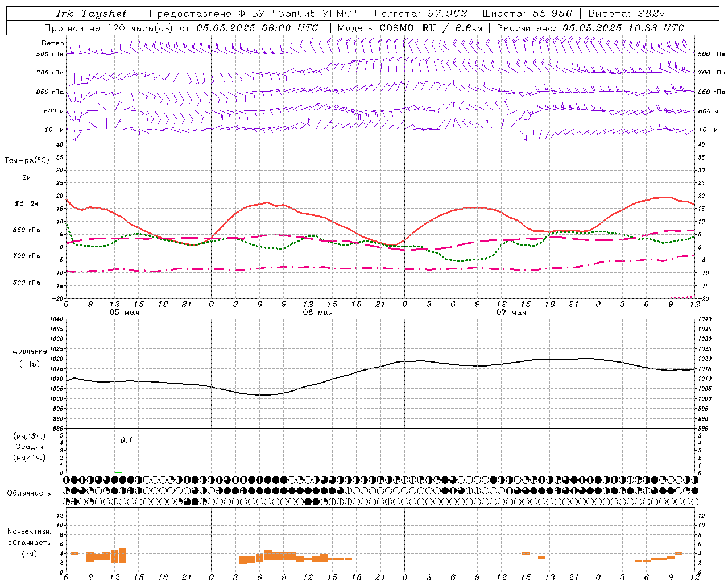The width and height of the screenshot is (728, 582).
Task: Click the 850 гПа temperature legend line
Action: (25, 236)
